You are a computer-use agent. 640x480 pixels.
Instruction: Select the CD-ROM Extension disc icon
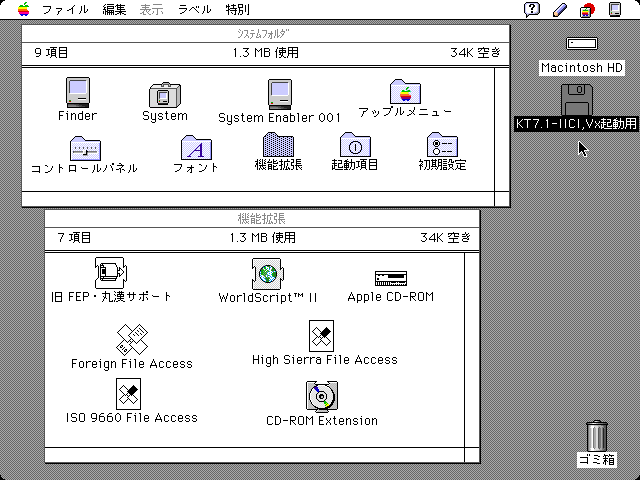pos(322,397)
